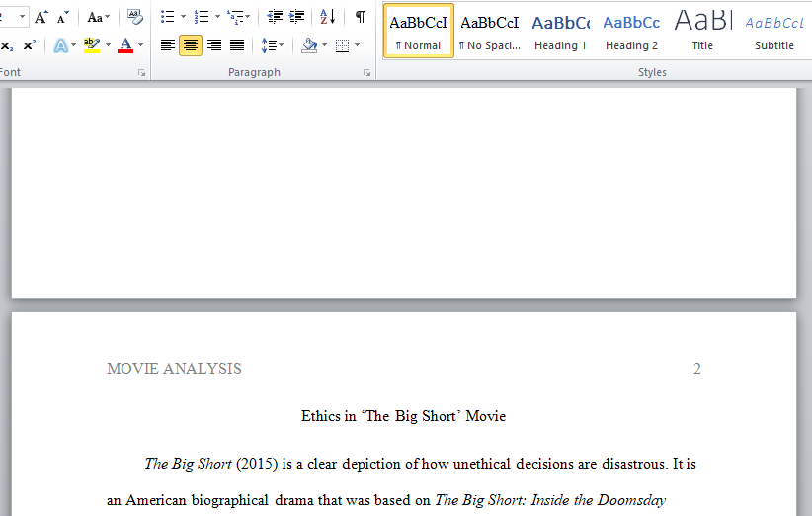Apply yellow text highlight color
The image size is (812, 516).
pos(92,45)
